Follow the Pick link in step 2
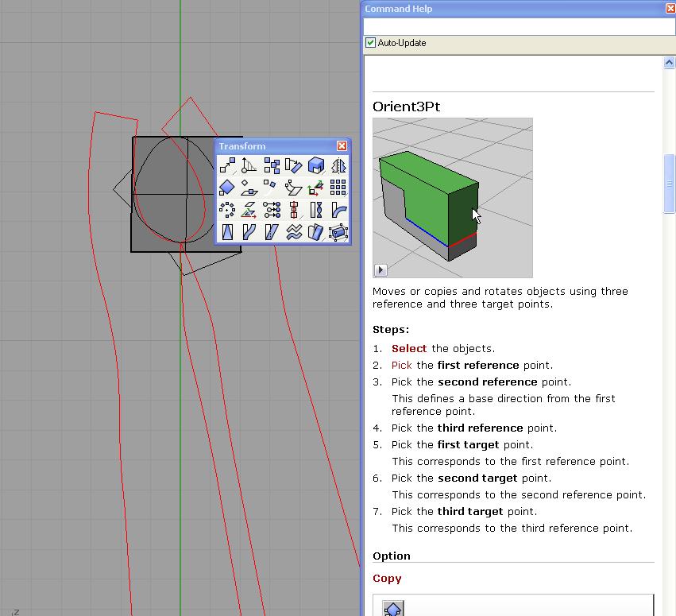Viewport: 676px width, 616px height. [x=401, y=366]
